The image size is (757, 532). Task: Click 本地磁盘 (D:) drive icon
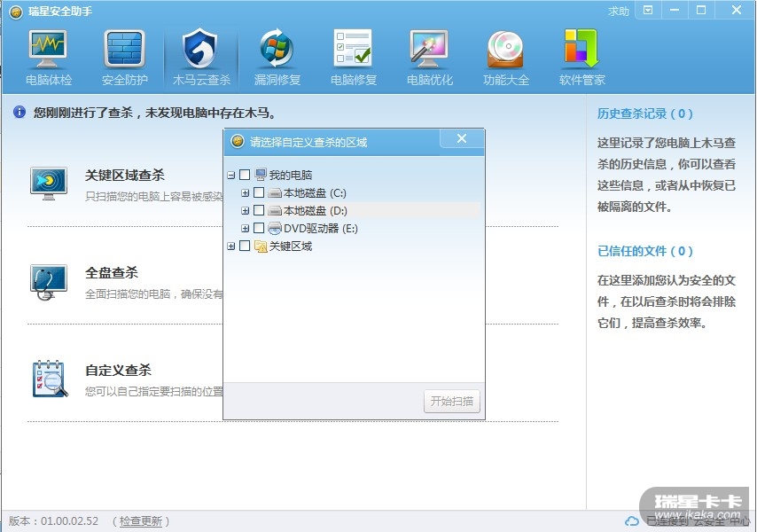pyautogui.click(x=275, y=210)
